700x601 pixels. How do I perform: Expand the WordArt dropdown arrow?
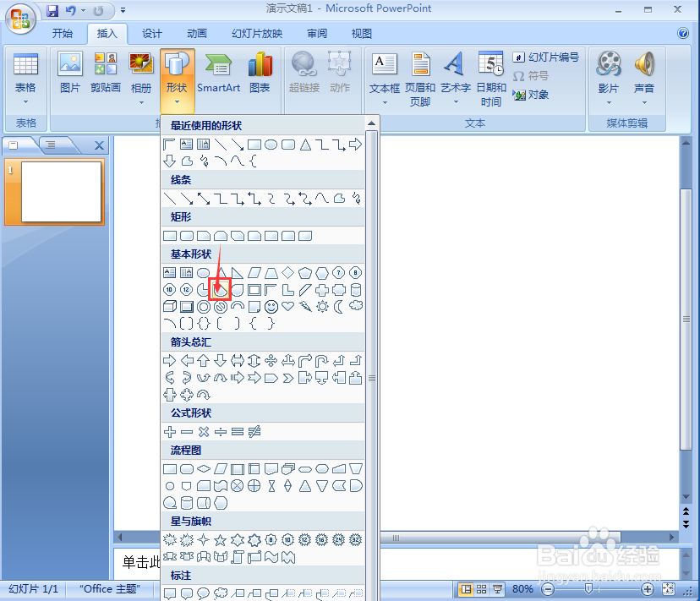[456, 102]
